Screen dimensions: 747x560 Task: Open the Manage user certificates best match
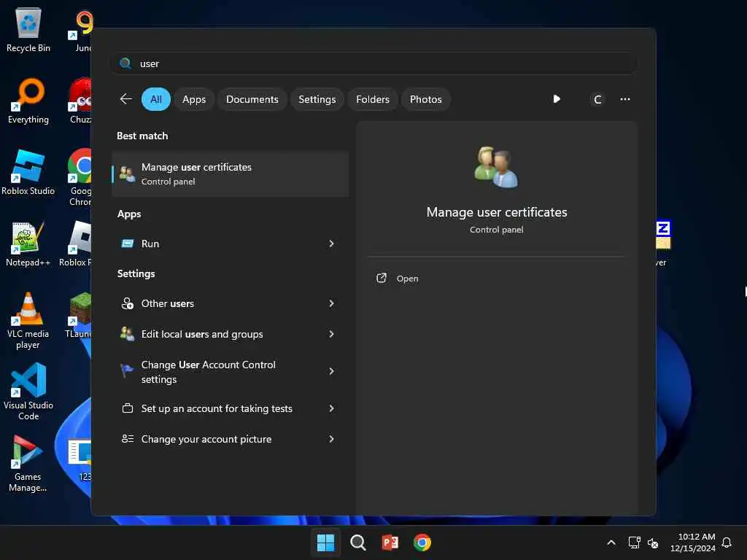(231, 174)
